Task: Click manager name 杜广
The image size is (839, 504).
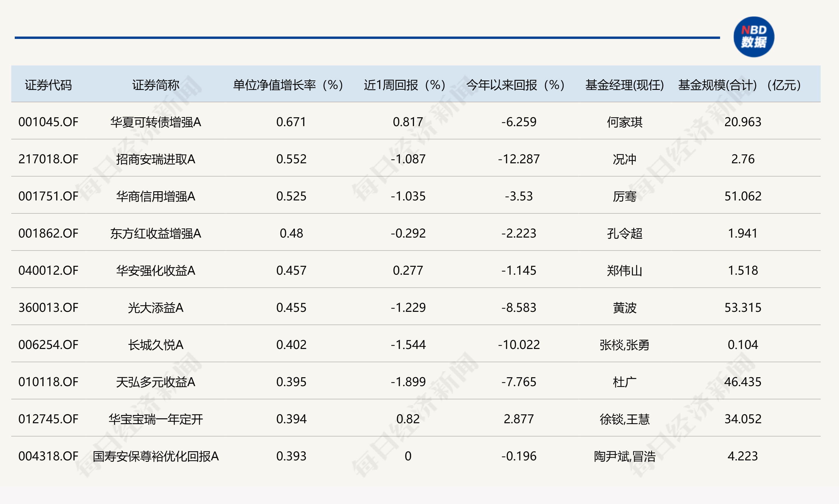Action: (625, 382)
